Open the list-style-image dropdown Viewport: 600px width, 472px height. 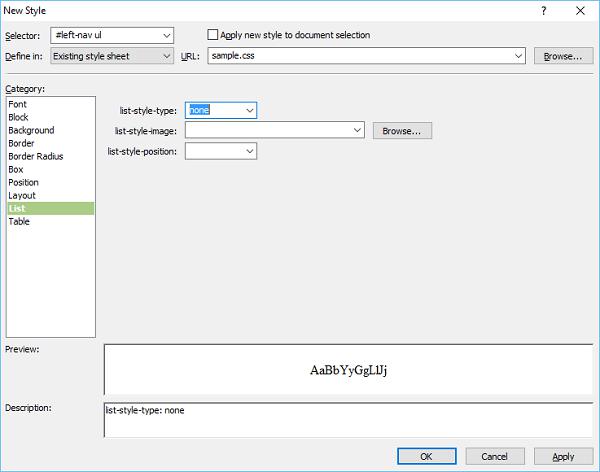point(356,130)
